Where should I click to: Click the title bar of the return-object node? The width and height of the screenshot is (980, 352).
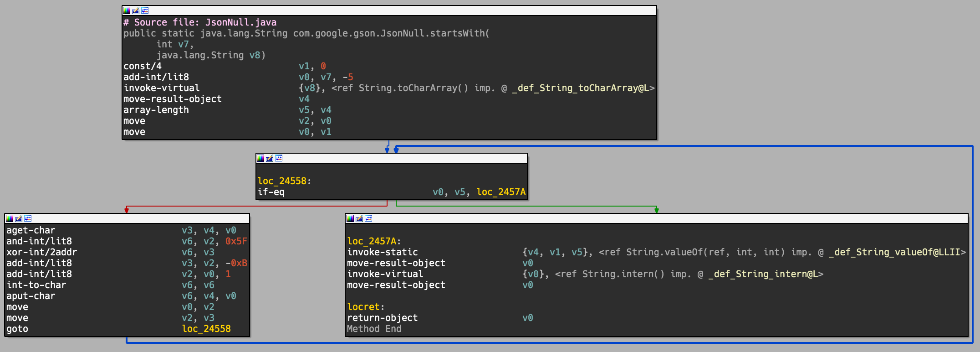click(x=657, y=218)
